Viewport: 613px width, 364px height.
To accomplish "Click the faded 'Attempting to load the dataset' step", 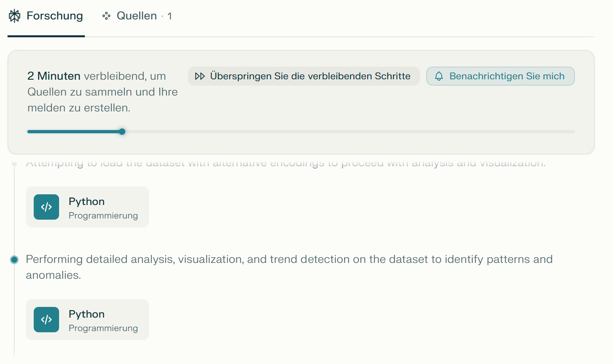I will pos(286,163).
